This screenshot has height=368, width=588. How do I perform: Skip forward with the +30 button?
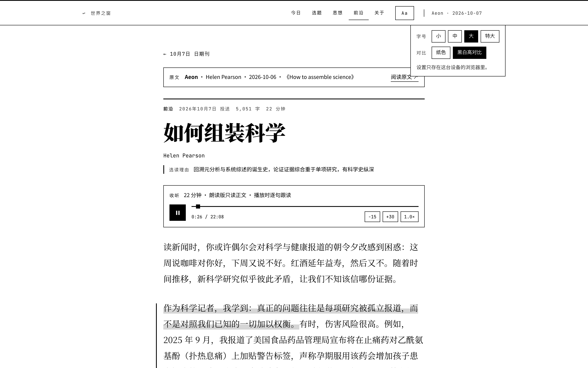tap(390, 217)
